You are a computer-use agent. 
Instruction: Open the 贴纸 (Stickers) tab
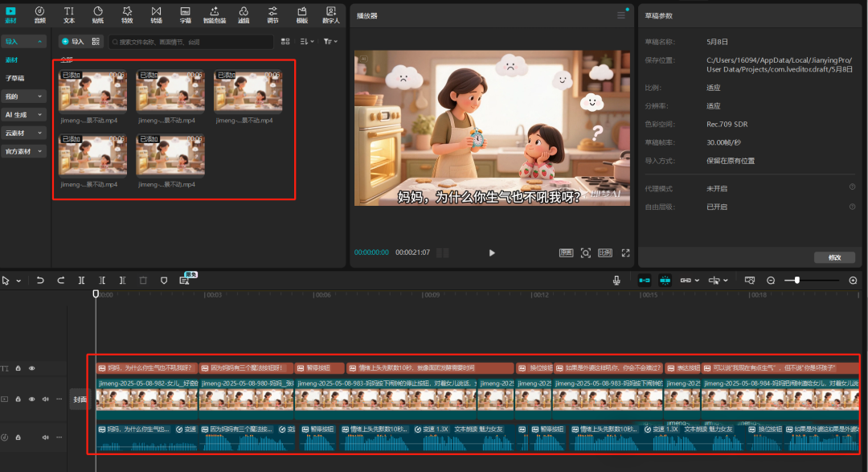click(x=98, y=14)
